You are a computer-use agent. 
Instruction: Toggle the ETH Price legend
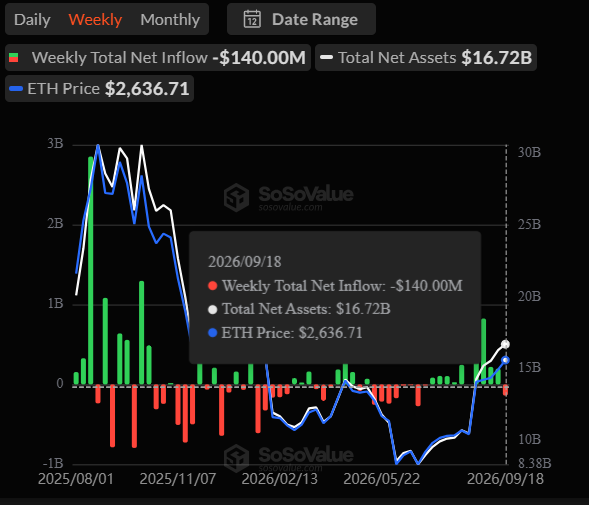99,89
